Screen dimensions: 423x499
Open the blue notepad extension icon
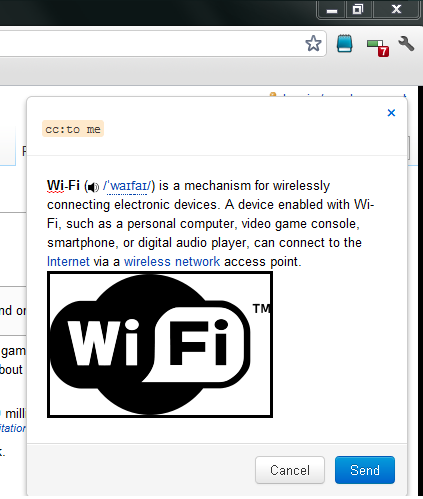click(x=344, y=44)
